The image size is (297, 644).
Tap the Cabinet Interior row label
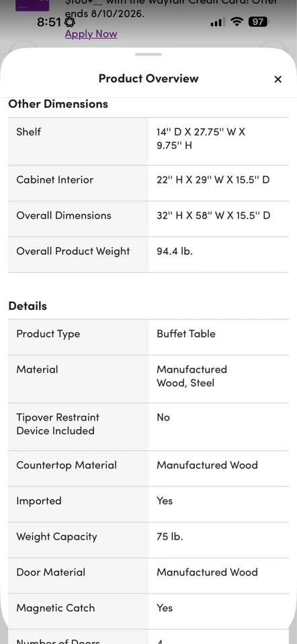tap(54, 180)
